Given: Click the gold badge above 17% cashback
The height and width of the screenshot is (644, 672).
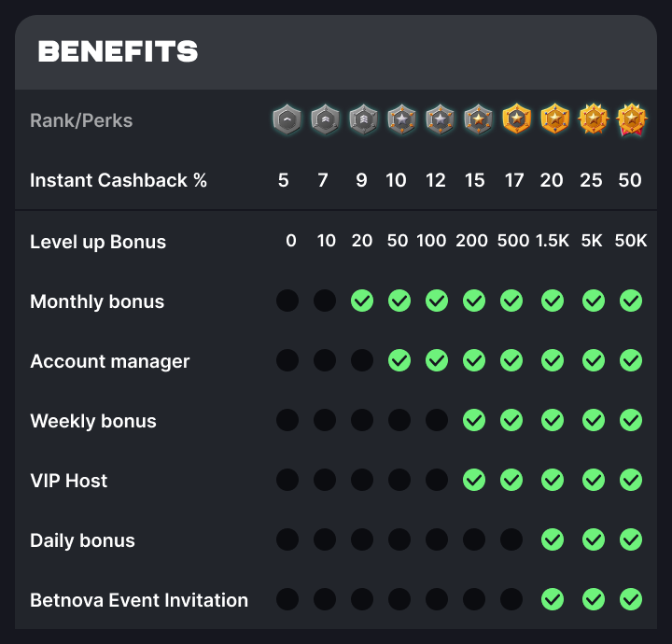Looking at the screenshot, I should point(516,119).
